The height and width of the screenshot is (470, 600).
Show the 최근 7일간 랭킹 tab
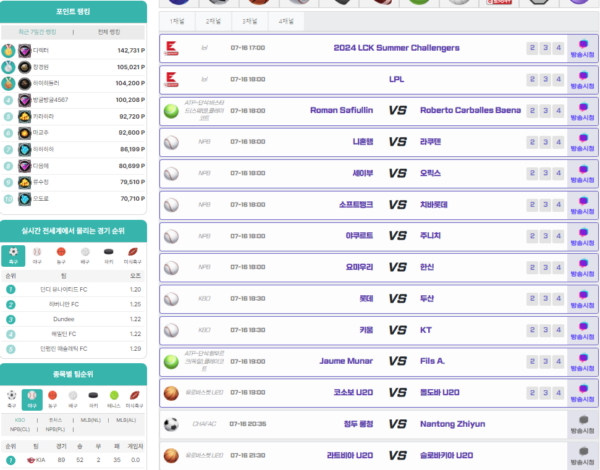pos(37,32)
